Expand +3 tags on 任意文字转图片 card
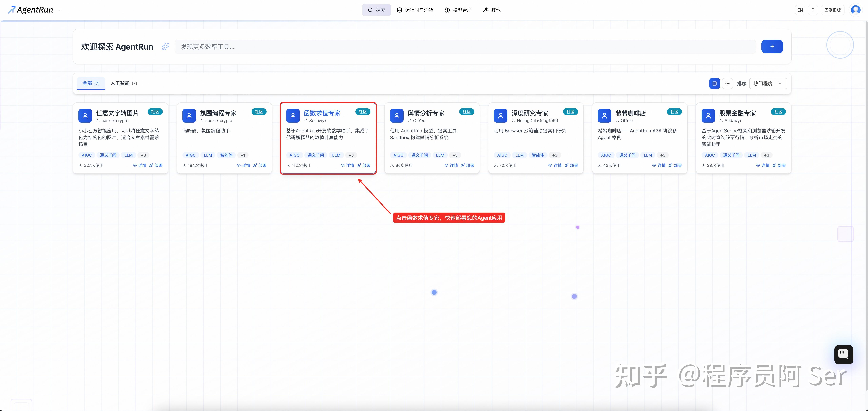This screenshot has height=411, width=868. tap(144, 155)
